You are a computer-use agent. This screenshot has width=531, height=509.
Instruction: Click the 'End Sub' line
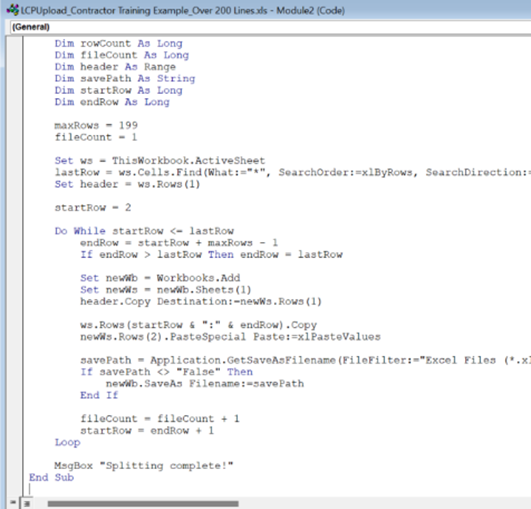point(51,478)
